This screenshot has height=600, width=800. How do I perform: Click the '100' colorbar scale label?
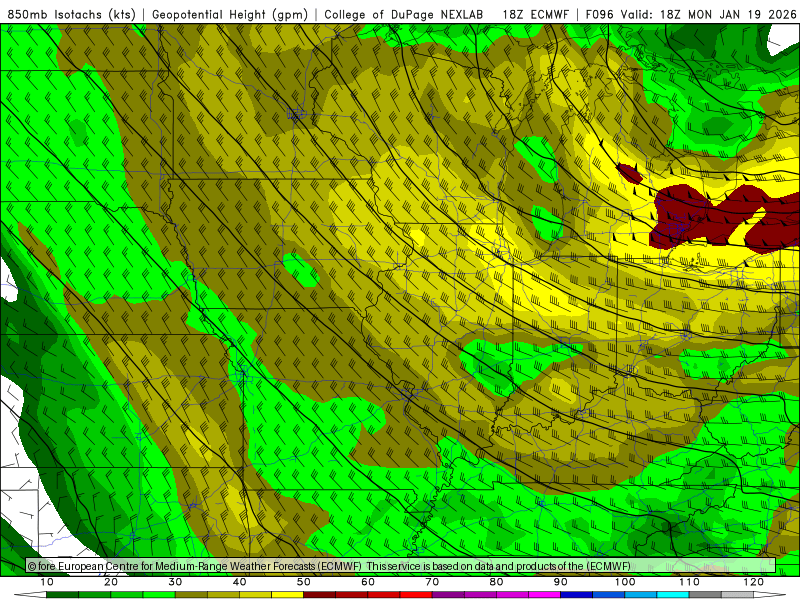click(x=625, y=582)
